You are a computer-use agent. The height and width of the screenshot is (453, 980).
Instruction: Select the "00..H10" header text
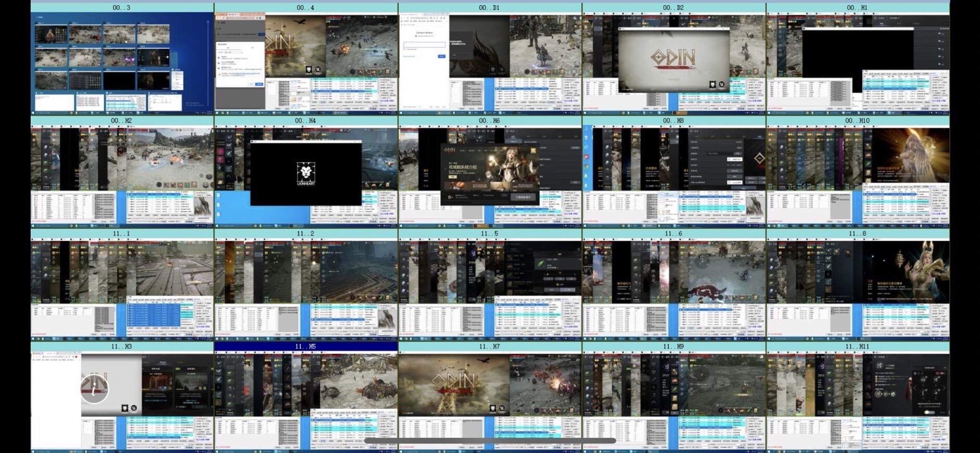tap(857, 121)
